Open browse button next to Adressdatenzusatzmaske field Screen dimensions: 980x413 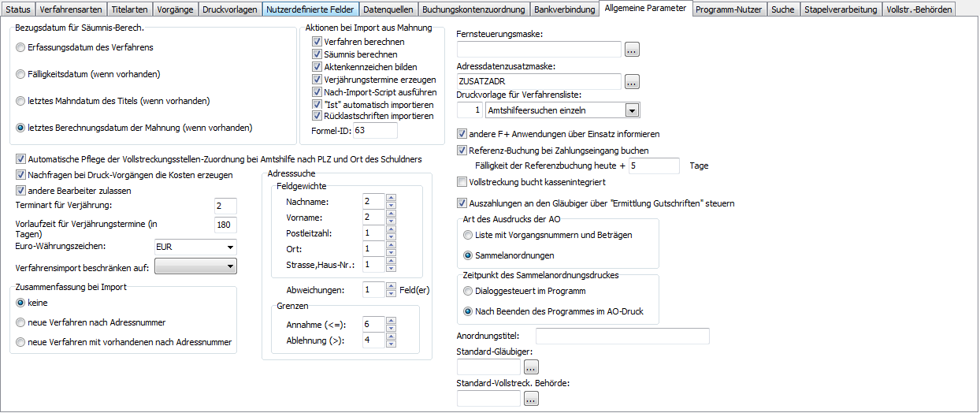(x=632, y=81)
